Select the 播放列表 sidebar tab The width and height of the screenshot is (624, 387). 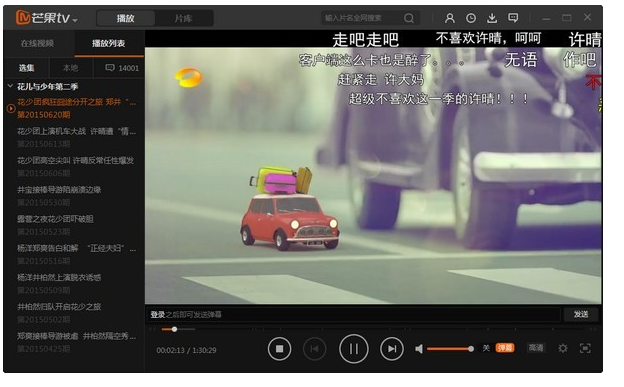coord(109,43)
